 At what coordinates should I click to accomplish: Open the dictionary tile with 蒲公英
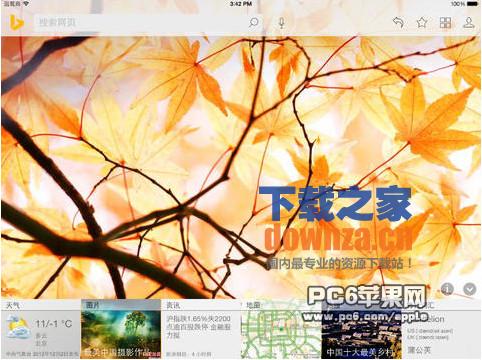(x=442, y=329)
